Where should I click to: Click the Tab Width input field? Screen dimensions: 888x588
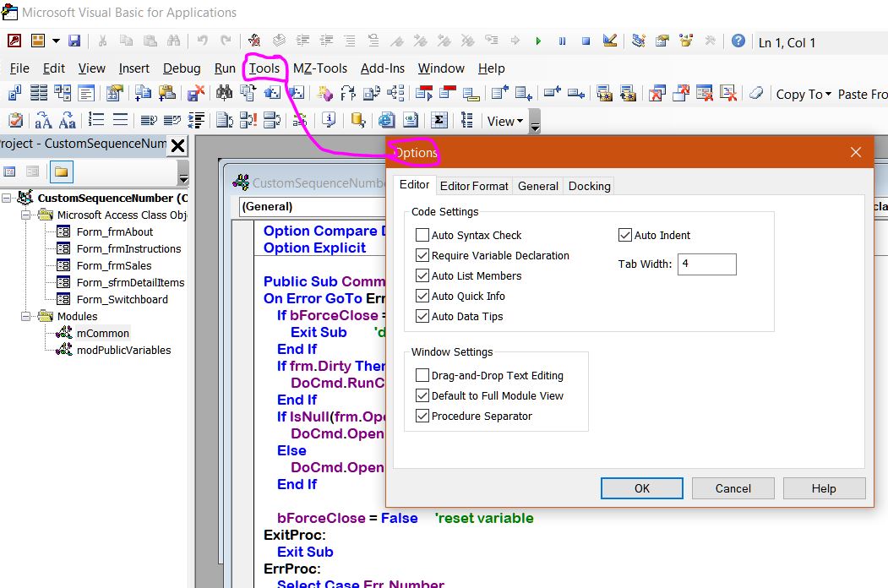point(707,264)
